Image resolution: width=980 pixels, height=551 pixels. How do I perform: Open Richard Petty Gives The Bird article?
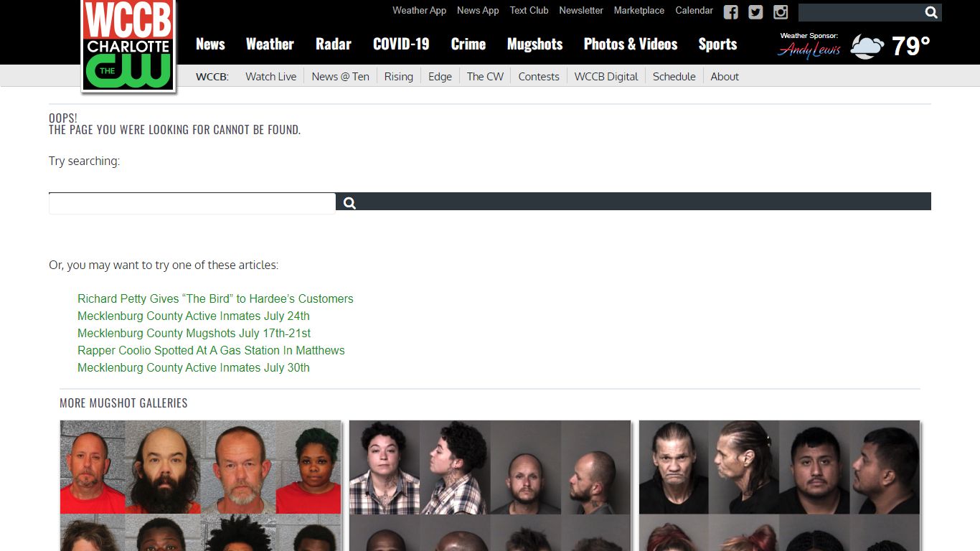click(x=215, y=298)
